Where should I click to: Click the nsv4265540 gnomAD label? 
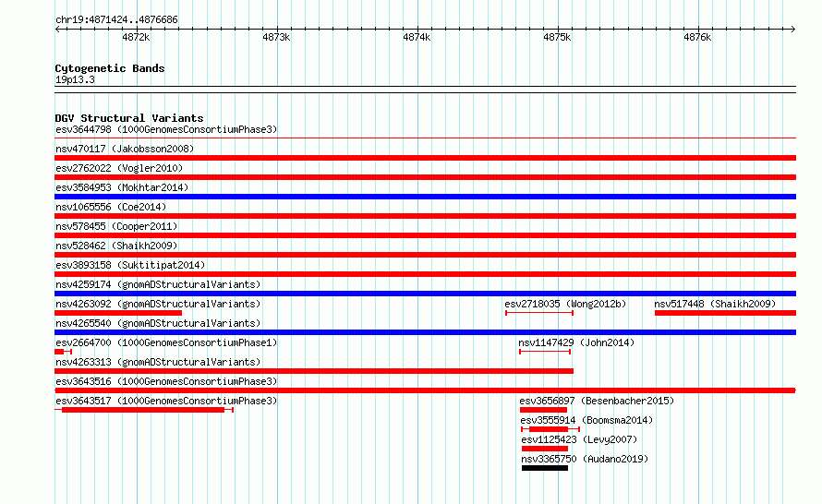[158, 323]
